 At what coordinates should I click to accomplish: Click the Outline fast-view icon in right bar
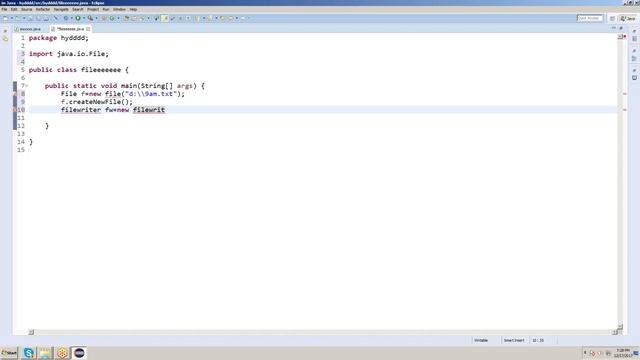[x=634, y=59]
